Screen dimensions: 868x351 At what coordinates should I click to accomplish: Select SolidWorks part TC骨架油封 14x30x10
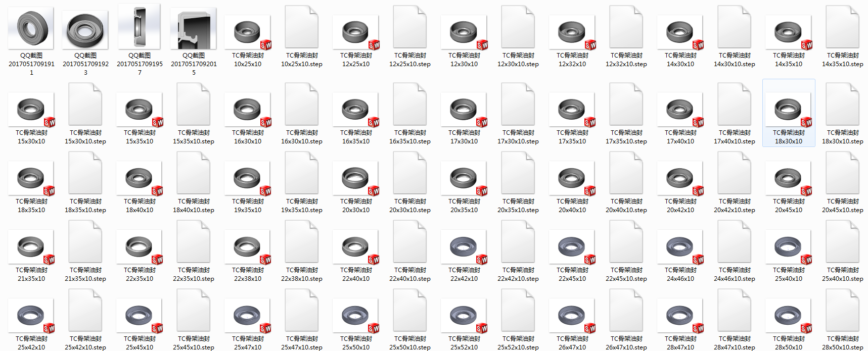coord(680,32)
